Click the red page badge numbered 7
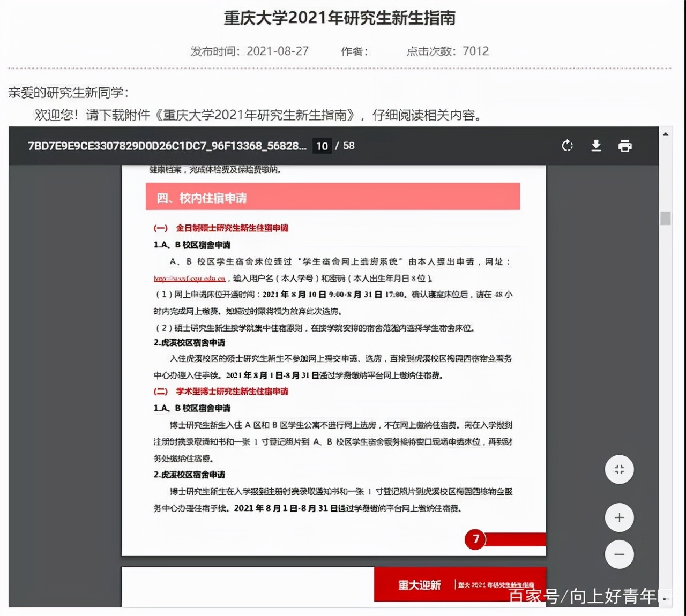The height and width of the screenshot is (616, 686). point(475,540)
